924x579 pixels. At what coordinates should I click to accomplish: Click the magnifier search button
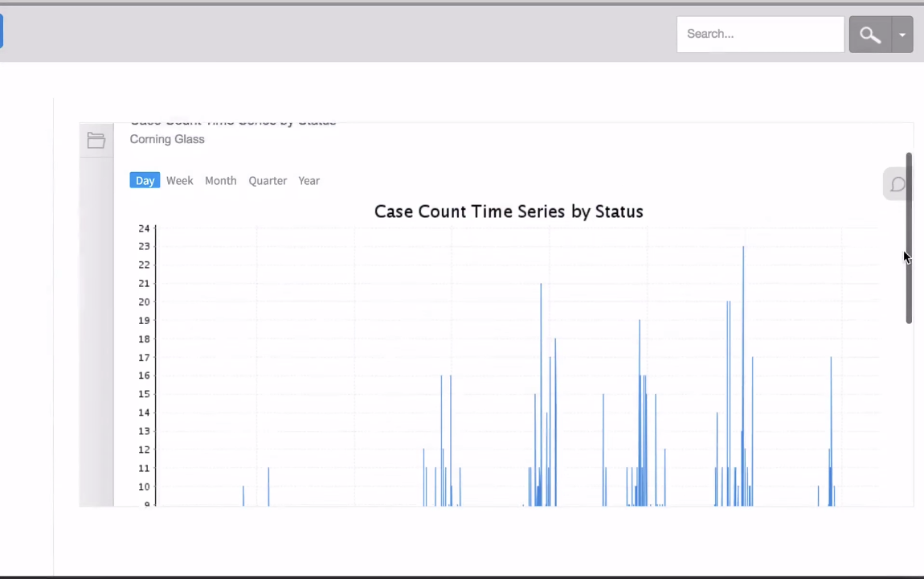click(x=870, y=35)
